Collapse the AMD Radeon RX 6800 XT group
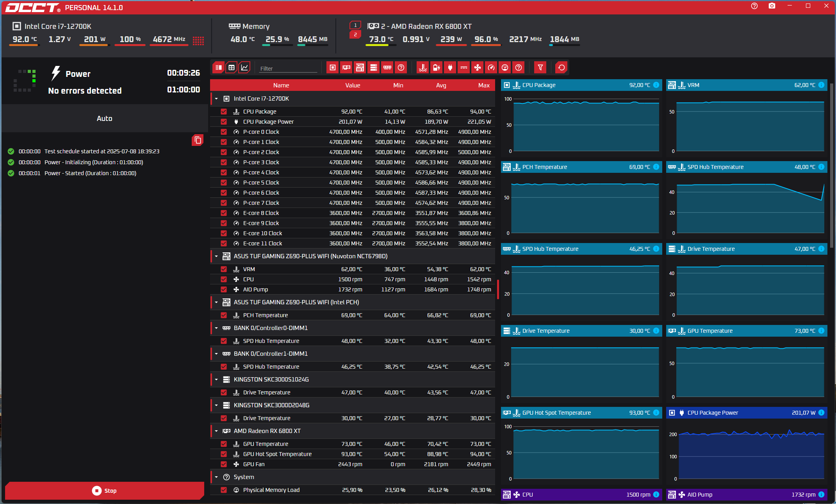The height and width of the screenshot is (504, 836). pyautogui.click(x=216, y=431)
